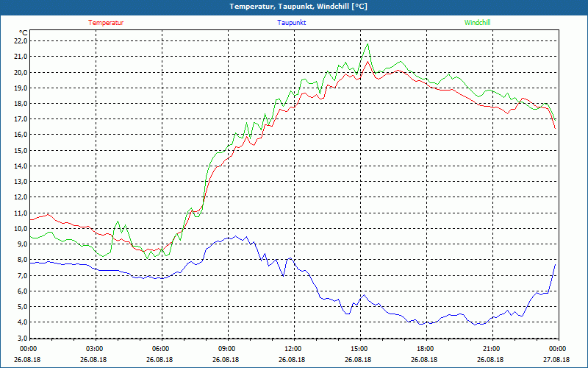588x368 pixels.
Task: Click the '13,0' y-axis value
Action: pyautogui.click(x=21, y=182)
